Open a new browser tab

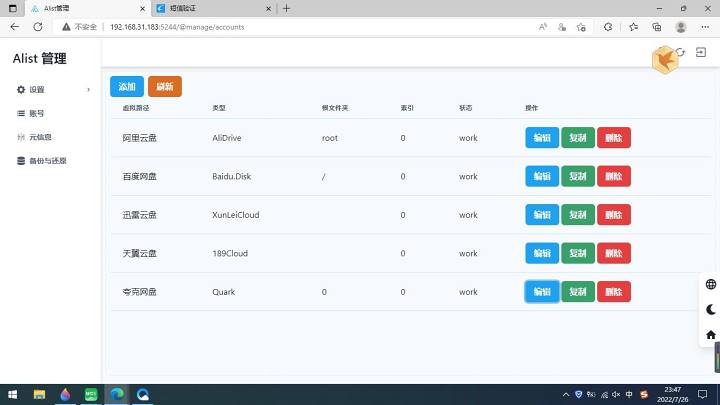pyautogui.click(x=286, y=8)
